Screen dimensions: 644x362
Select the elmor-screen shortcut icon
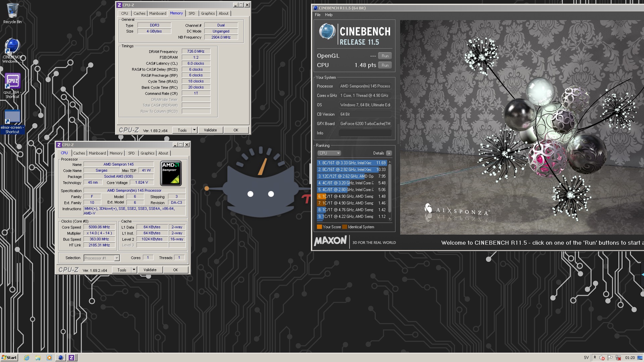(x=12, y=121)
